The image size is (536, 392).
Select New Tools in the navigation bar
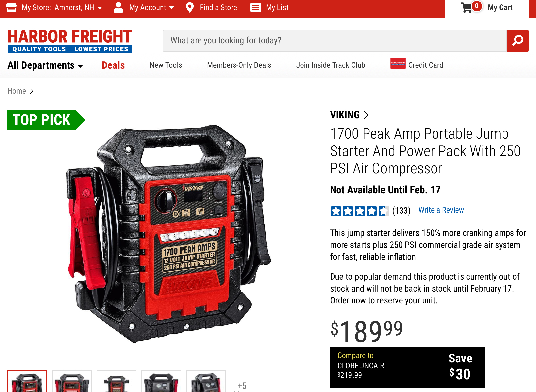pyautogui.click(x=166, y=65)
